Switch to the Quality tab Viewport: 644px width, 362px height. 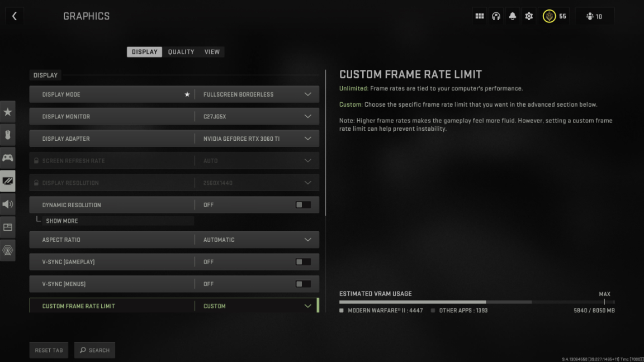(181, 52)
